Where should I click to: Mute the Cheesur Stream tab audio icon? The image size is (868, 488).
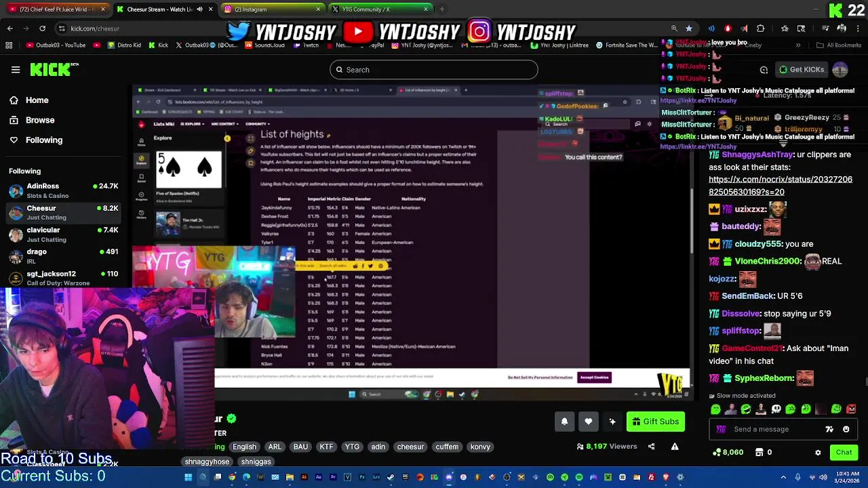coord(199,9)
